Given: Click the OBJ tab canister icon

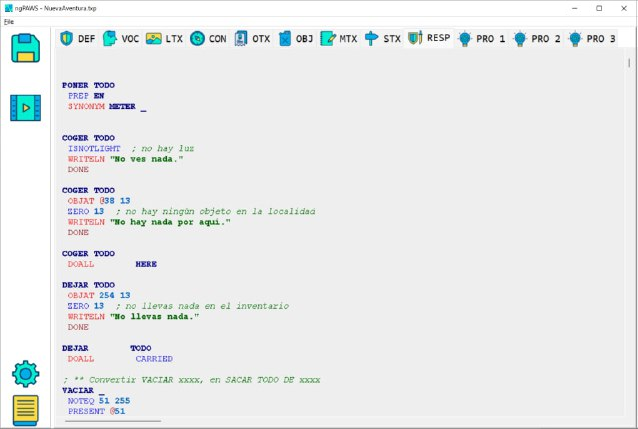Looking at the screenshot, I should pos(285,39).
